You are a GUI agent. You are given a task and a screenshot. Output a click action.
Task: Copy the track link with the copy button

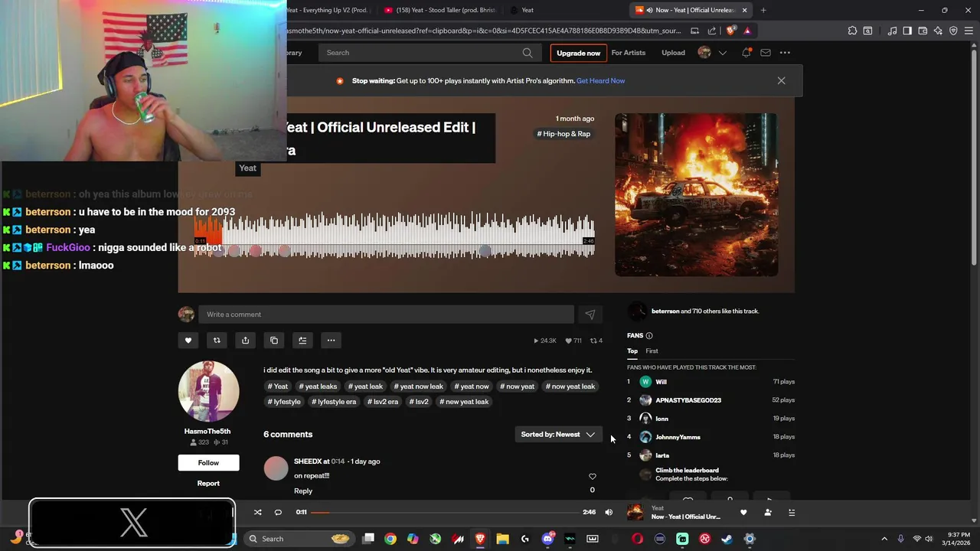[274, 341]
